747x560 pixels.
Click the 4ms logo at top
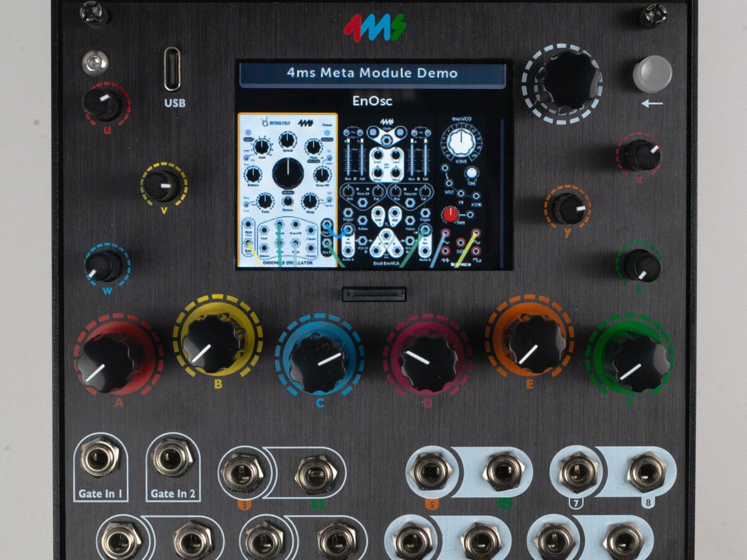[x=374, y=27]
